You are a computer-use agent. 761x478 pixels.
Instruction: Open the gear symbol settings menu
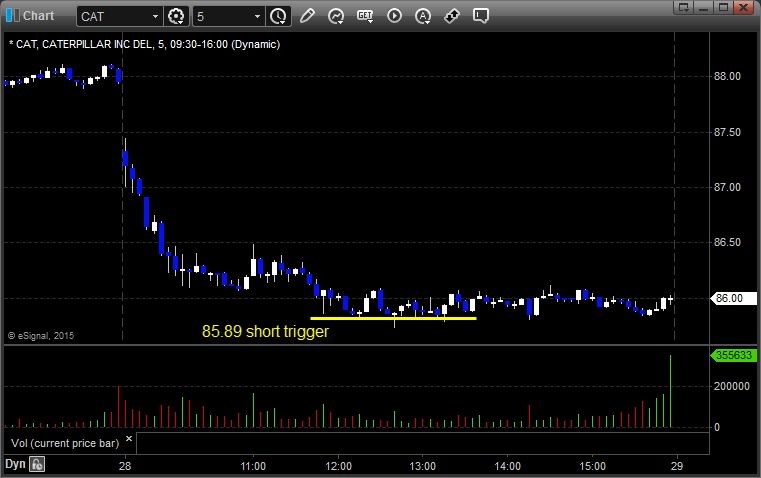point(176,16)
